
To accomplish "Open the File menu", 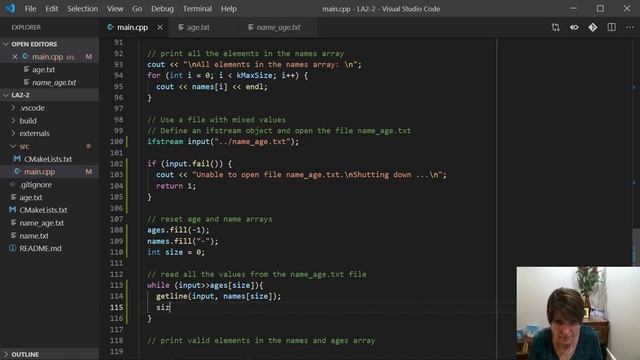I will pos(30,9).
